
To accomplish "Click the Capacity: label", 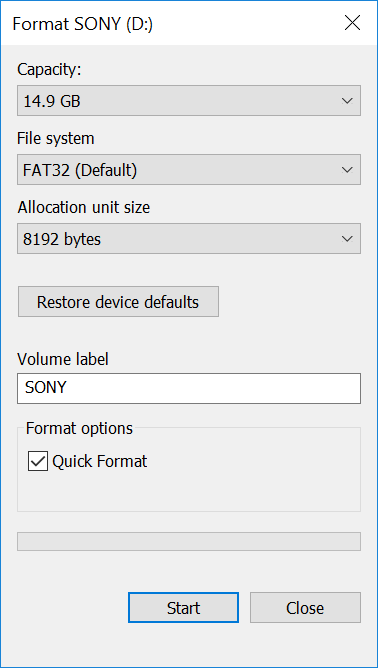I will [x=49, y=70].
